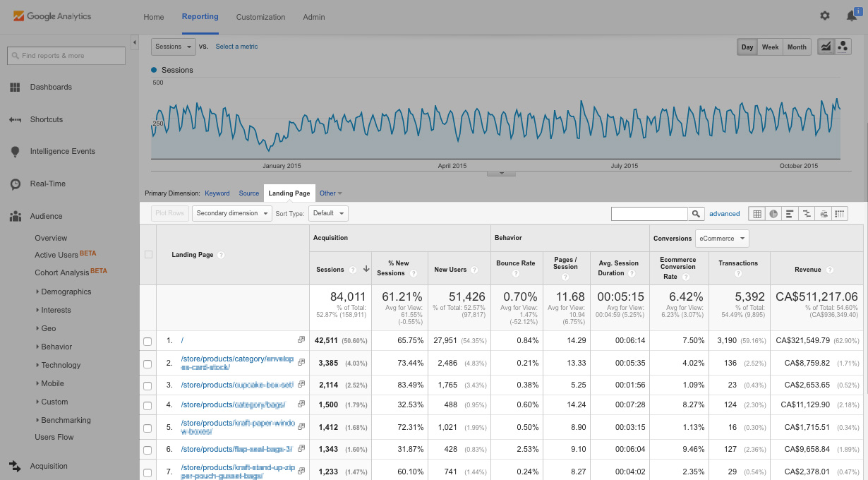Select the Term cloud view icon
Image resolution: width=868 pixels, height=480 pixels.
(x=823, y=214)
